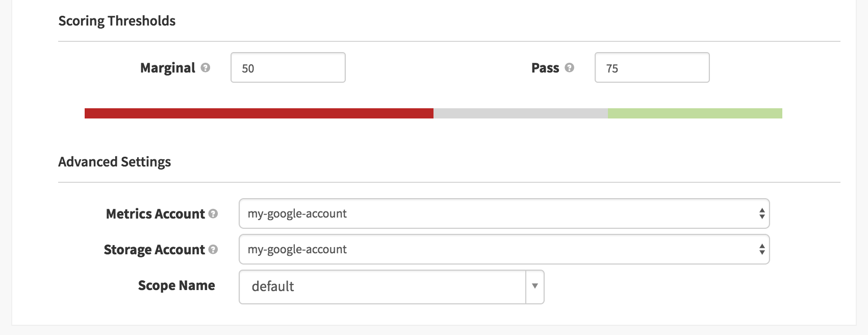The height and width of the screenshot is (335, 868).
Task: Click the Scope Name field showing default
Action: [x=382, y=286]
